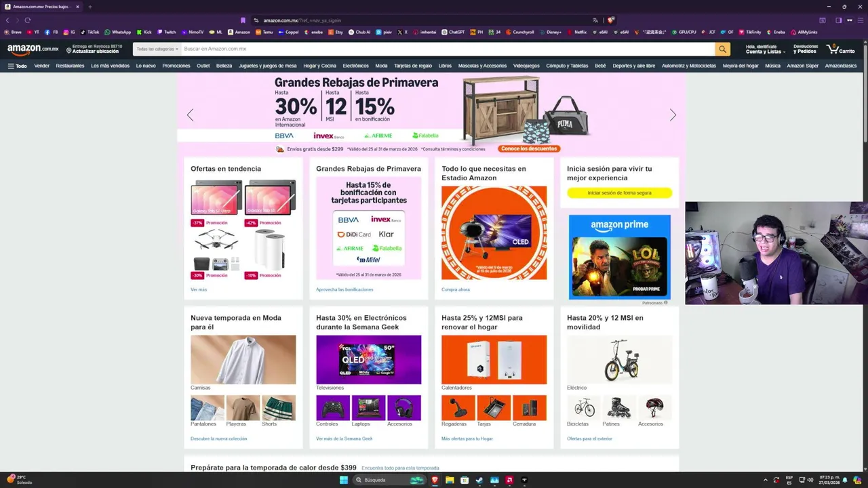
Task: Click 'Ver más de la Semana Geek' link
Action: tap(344, 439)
